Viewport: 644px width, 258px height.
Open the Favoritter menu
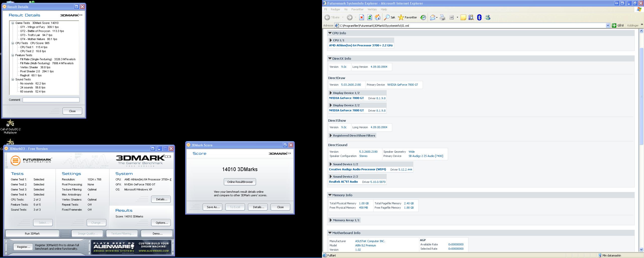click(x=357, y=9)
